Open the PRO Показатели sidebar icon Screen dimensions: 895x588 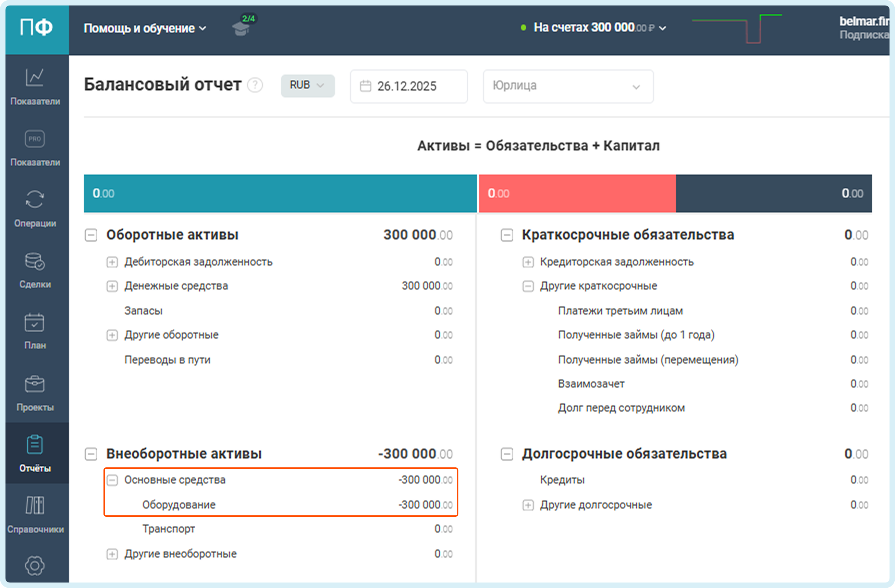point(35,139)
